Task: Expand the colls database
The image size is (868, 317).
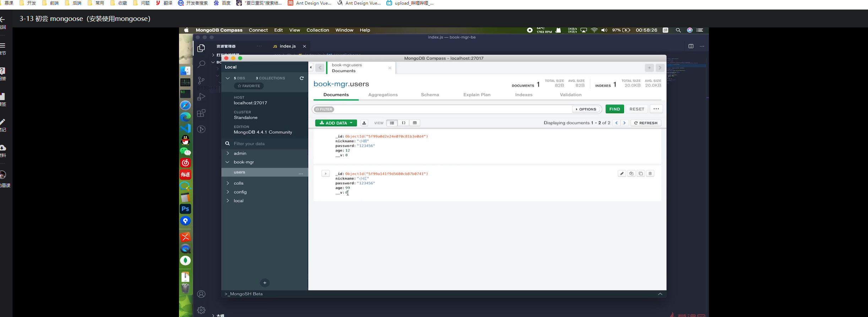Action: [228, 183]
